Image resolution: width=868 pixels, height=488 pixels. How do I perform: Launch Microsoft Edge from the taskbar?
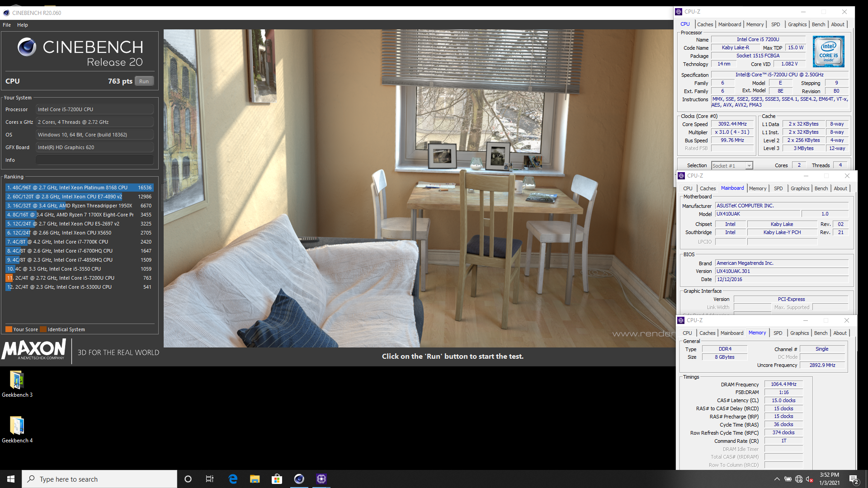233,479
